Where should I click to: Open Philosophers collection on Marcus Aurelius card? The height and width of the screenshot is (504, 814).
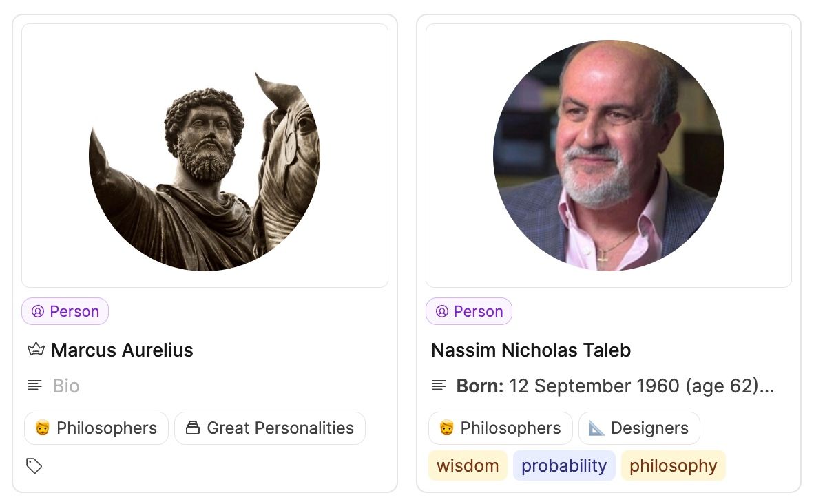point(96,428)
